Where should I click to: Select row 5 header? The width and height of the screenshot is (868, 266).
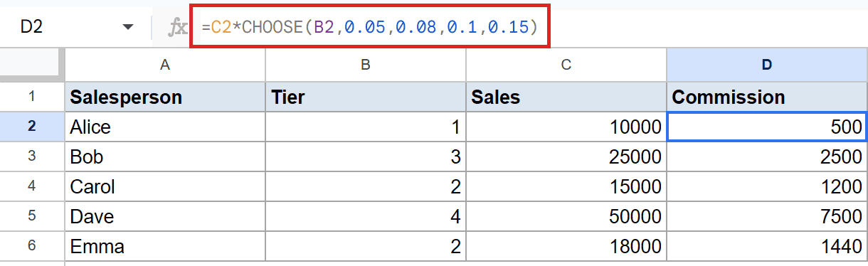pyautogui.click(x=32, y=217)
